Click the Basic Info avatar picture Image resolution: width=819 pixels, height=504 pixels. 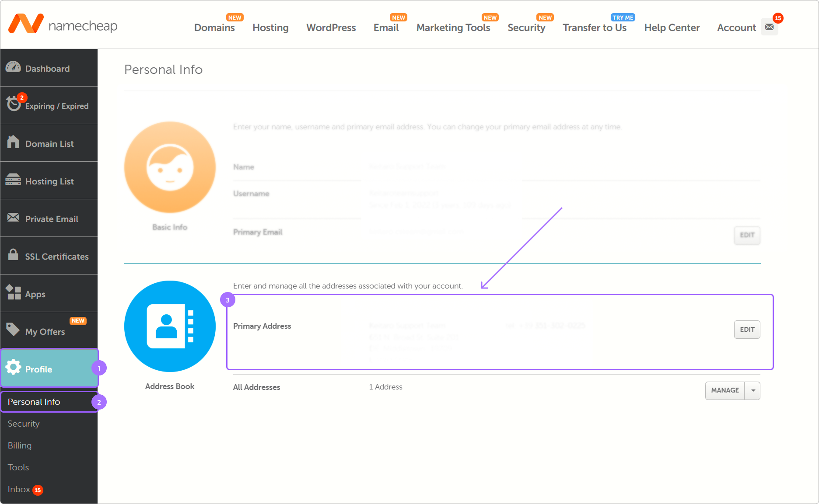point(170,167)
